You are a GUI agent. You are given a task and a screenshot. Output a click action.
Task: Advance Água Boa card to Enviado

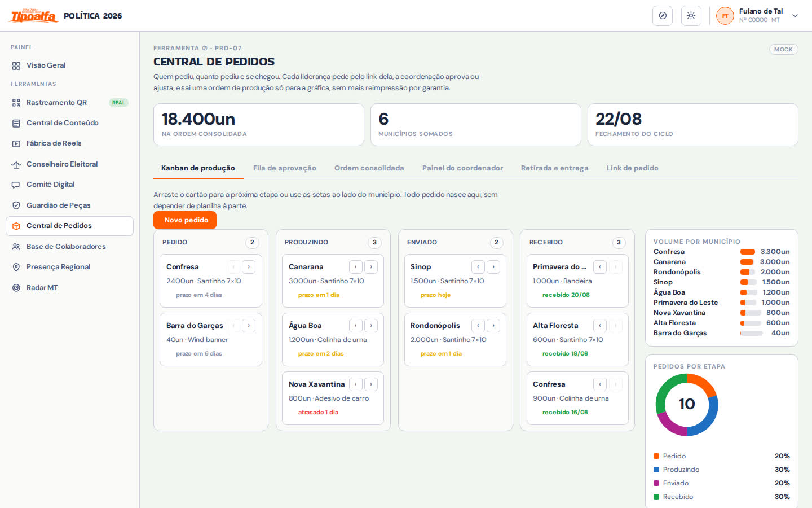tap(371, 326)
